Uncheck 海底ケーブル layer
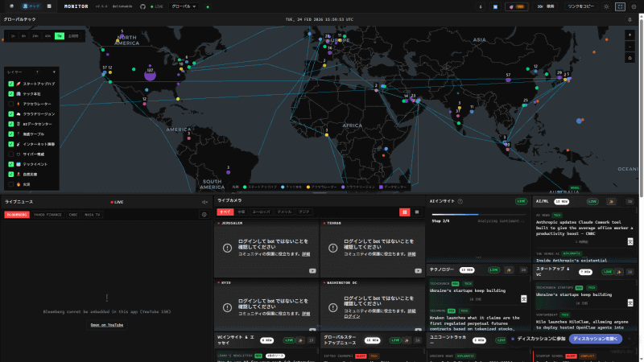The width and height of the screenshot is (644, 362). [x=11, y=134]
